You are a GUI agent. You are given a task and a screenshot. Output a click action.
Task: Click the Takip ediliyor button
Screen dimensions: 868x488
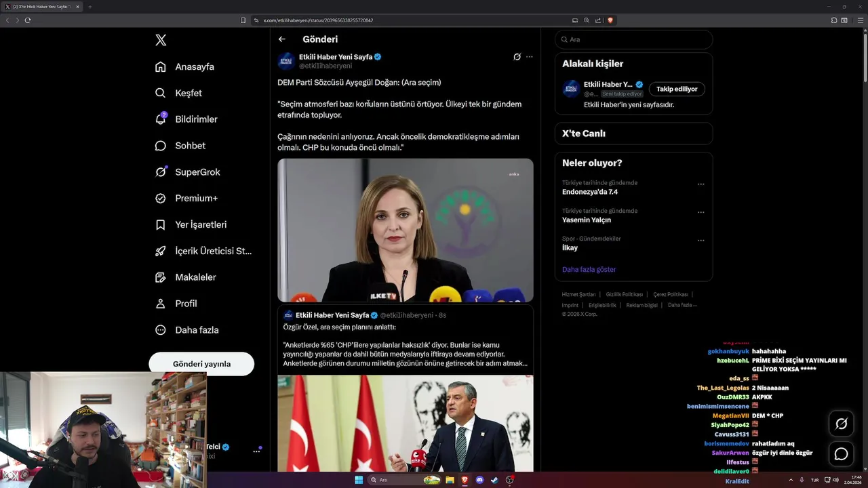[677, 89]
